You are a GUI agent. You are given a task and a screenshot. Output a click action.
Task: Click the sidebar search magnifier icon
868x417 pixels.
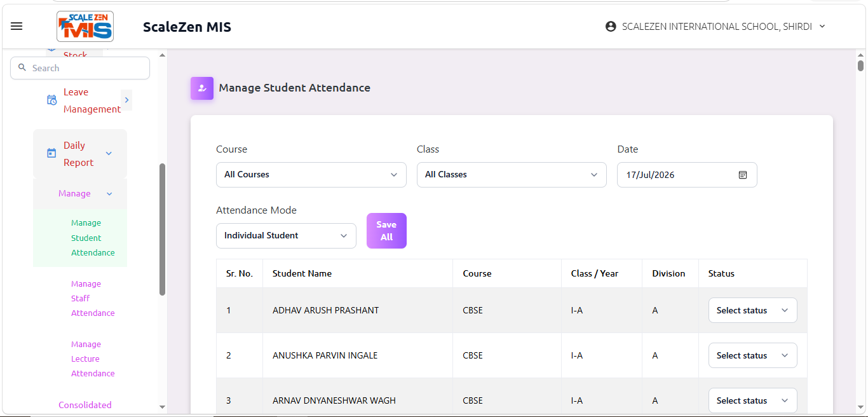pyautogui.click(x=22, y=67)
